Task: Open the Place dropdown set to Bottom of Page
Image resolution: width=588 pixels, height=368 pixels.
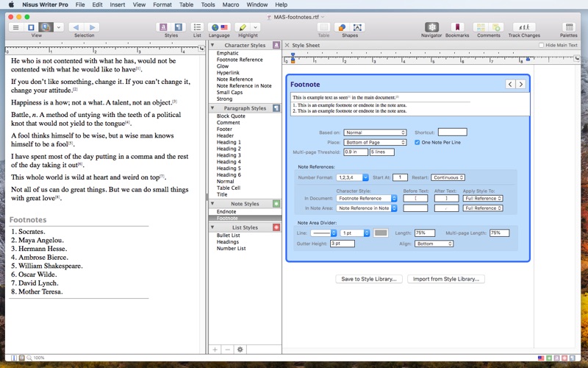Action: (375, 142)
